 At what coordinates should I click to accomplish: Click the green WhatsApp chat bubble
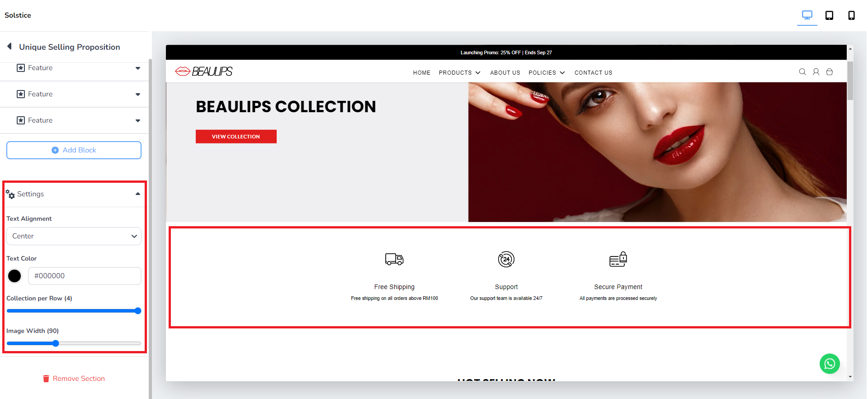click(830, 364)
